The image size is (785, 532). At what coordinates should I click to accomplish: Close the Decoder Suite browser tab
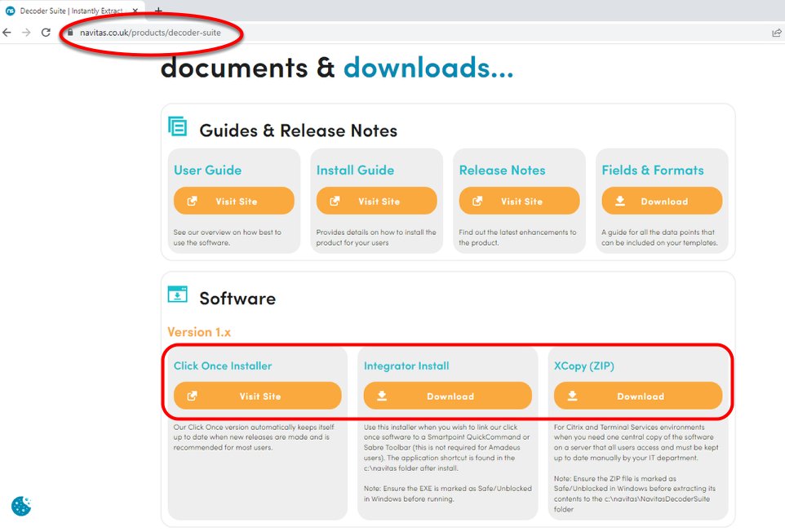tap(135, 11)
